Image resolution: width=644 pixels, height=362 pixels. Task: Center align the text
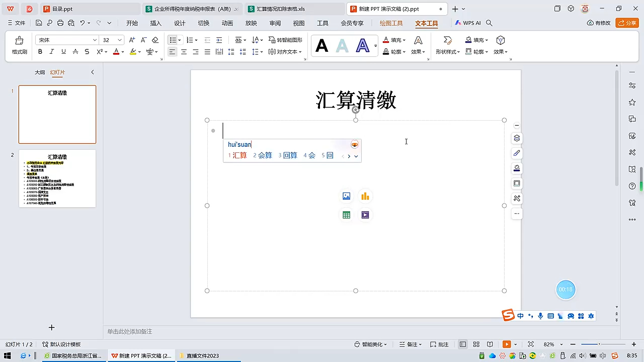[x=184, y=52]
